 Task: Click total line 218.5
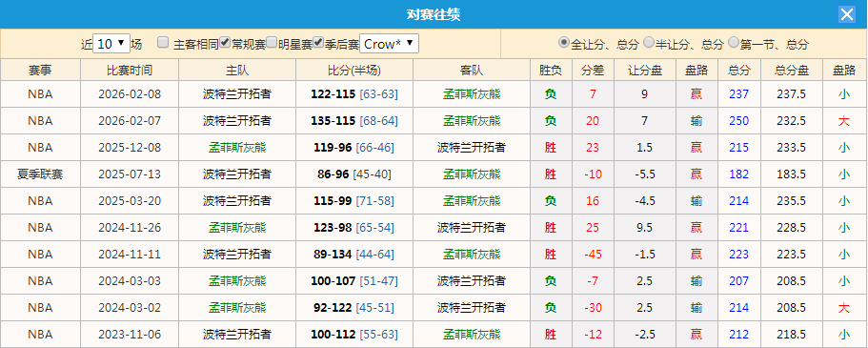tap(791, 334)
